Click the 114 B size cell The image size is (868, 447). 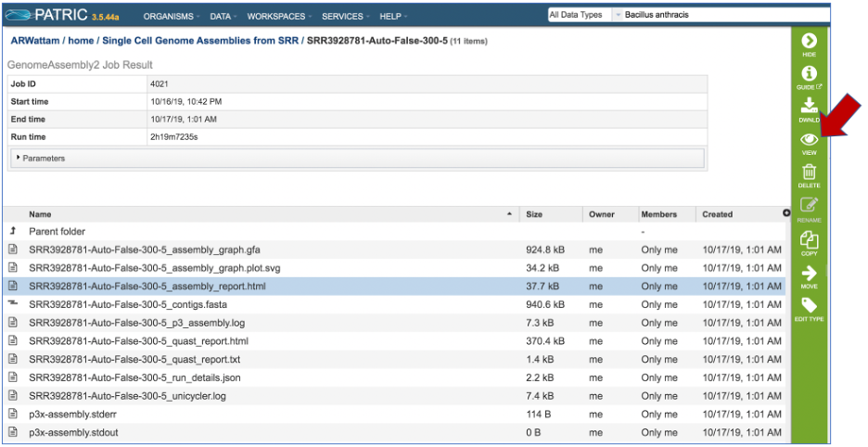538,414
